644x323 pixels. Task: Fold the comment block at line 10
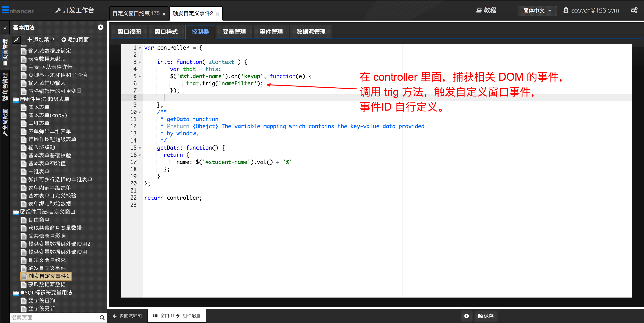click(140, 112)
